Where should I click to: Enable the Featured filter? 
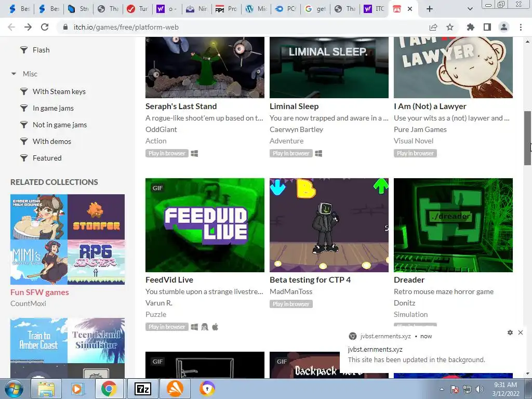[47, 158]
